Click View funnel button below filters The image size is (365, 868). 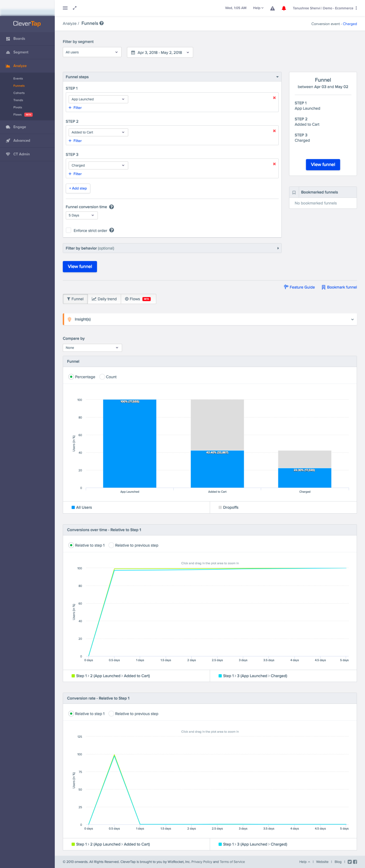pyautogui.click(x=80, y=267)
